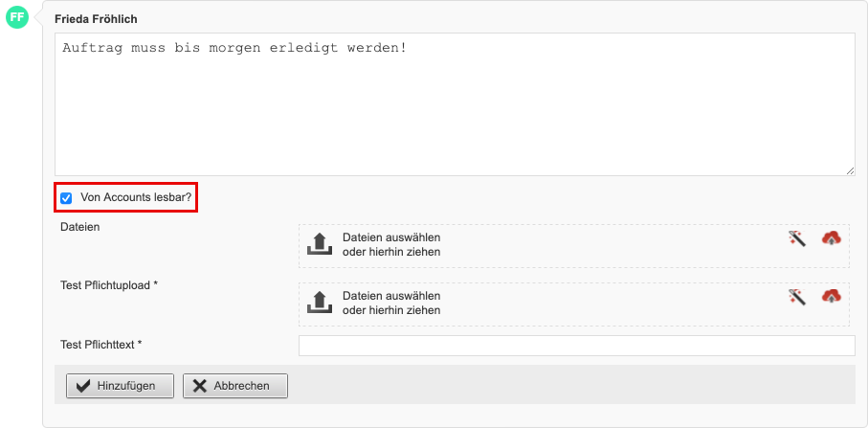Click red cloud upload icon in Dateien row
The image size is (868, 428).
(x=831, y=238)
